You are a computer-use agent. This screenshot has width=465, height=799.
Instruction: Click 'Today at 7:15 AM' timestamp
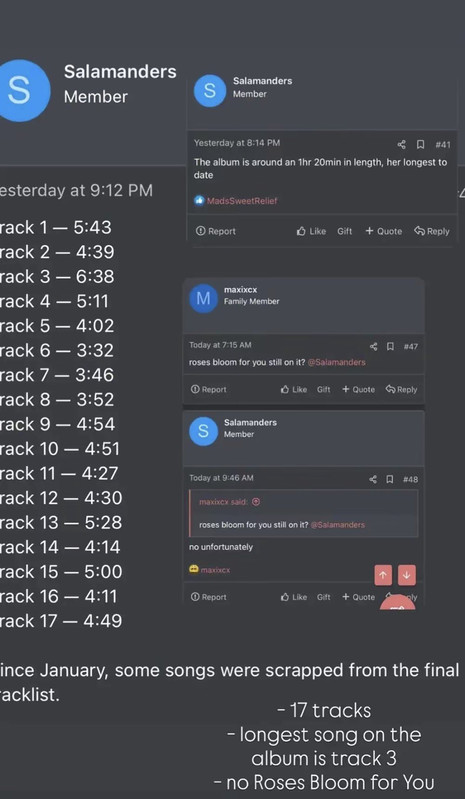tap(220, 345)
